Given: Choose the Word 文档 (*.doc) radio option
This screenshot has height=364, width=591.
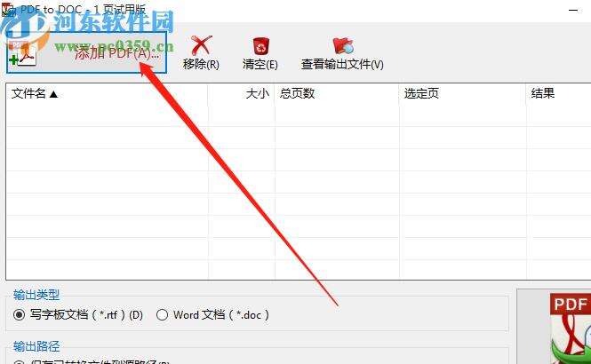Looking at the screenshot, I should pos(162,314).
